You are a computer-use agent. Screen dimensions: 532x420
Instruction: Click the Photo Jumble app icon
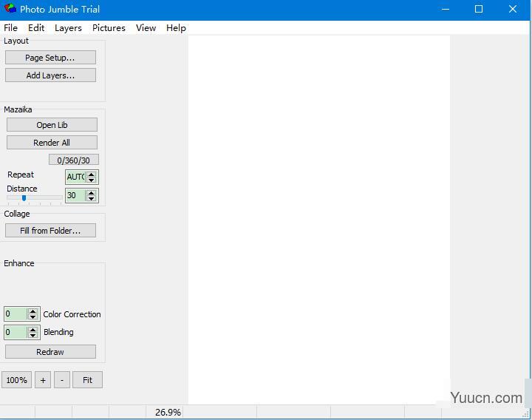pos(10,9)
